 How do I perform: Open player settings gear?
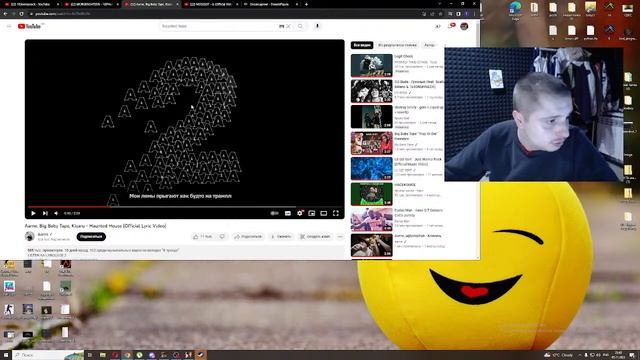[x=300, y=213]
